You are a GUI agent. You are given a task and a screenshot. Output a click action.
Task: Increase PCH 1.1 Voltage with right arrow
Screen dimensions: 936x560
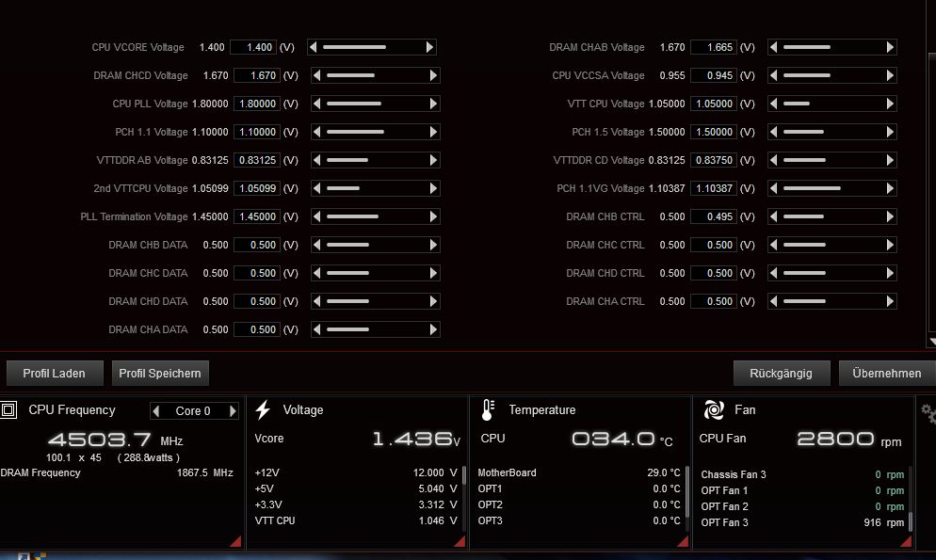tap(433, 132)
